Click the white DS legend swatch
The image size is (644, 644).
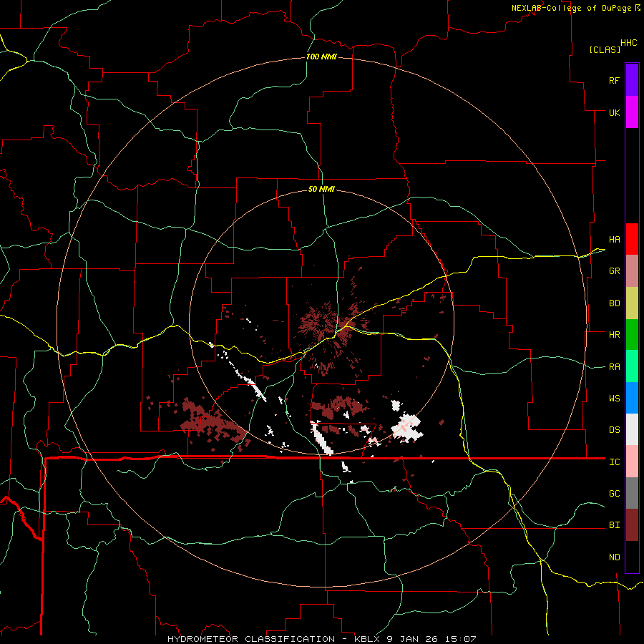(632, 429)
